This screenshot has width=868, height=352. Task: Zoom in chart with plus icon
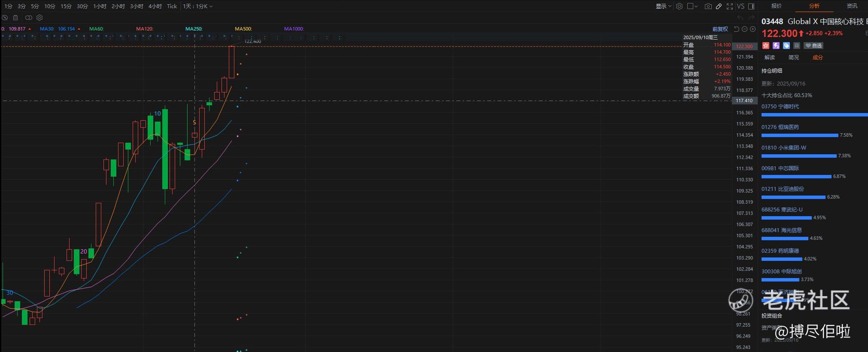coord(753,29)
